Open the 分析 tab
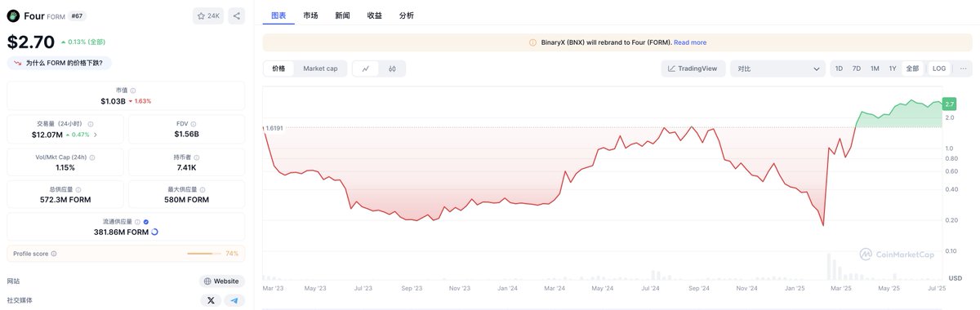980x310 pixels. click(x=406, y=15)
